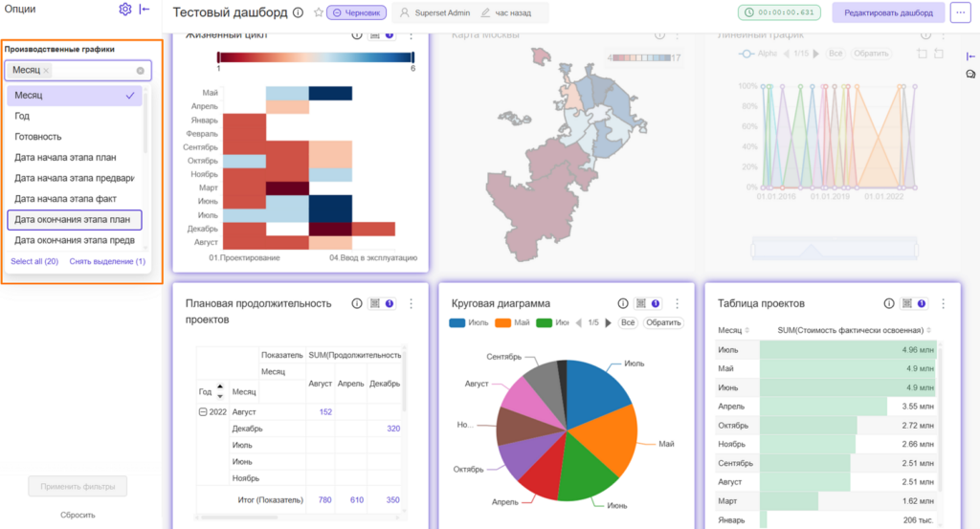Open dashboard info icon next to title
Viewport: 980px width, 529px height.
[x=299, y=12]
